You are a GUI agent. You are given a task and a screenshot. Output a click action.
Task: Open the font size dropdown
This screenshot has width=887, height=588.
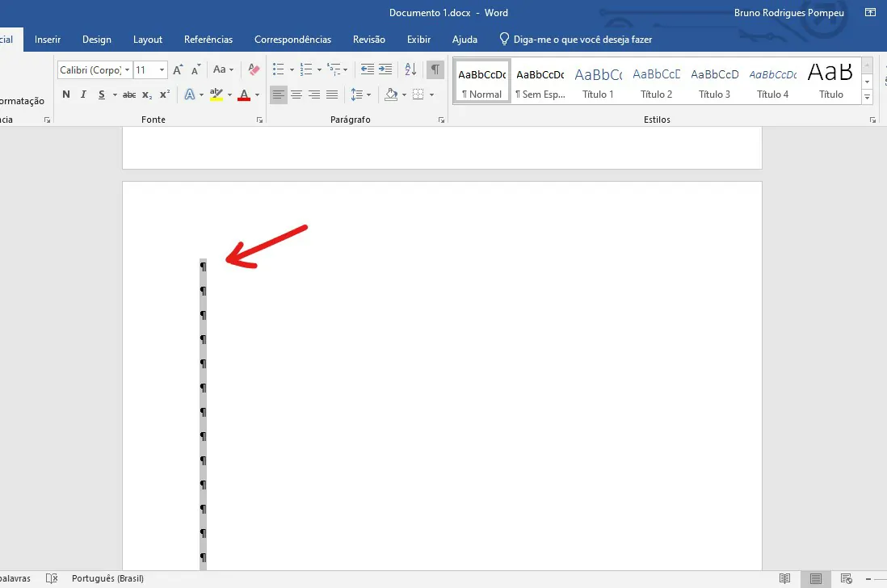(x=162, y=69)
